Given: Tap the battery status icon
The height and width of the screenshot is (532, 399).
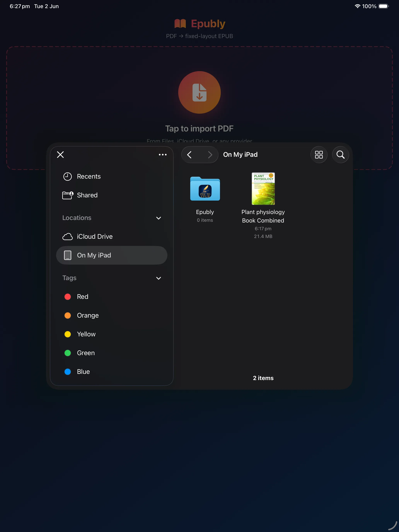Looking at the screenshot, I should click(x=384, y=6).
